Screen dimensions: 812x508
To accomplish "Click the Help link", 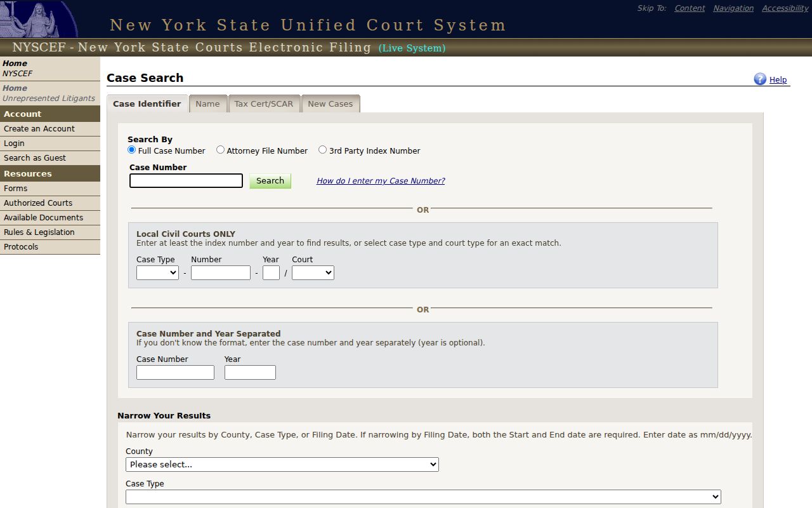I will coord(778,80).
